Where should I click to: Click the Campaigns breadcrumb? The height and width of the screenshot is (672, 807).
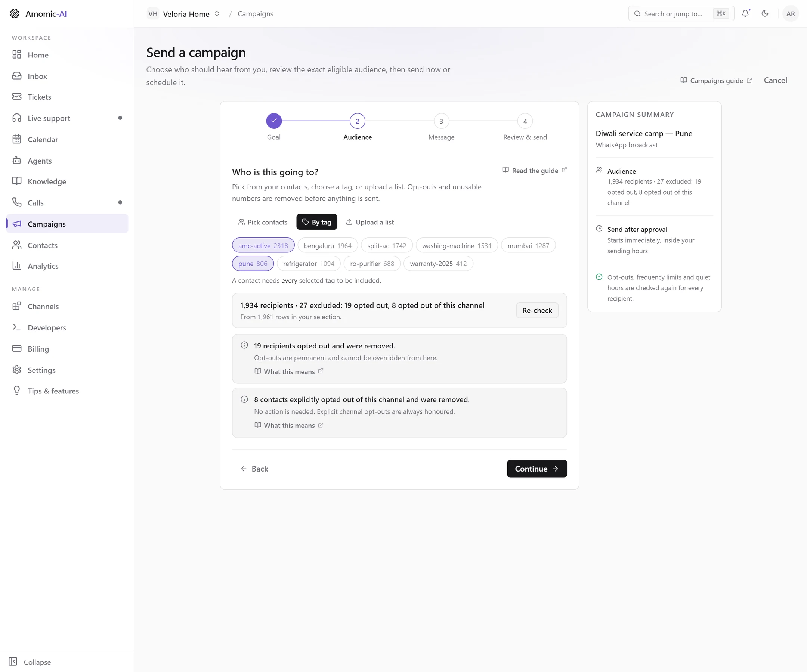(x=255, y=14)
